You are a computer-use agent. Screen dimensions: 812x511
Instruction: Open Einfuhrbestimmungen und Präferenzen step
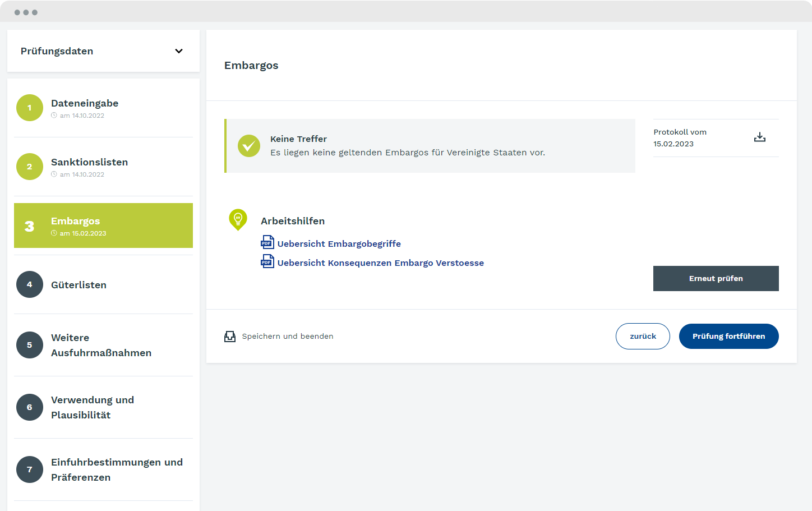tap(117, 469)
